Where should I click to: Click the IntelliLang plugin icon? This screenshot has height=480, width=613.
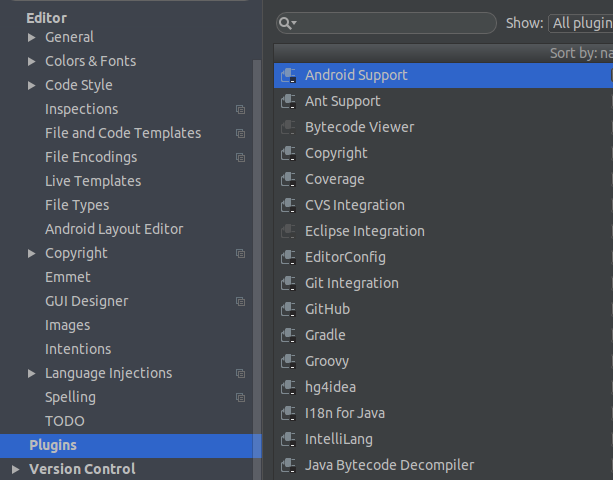tap(289, 439)
